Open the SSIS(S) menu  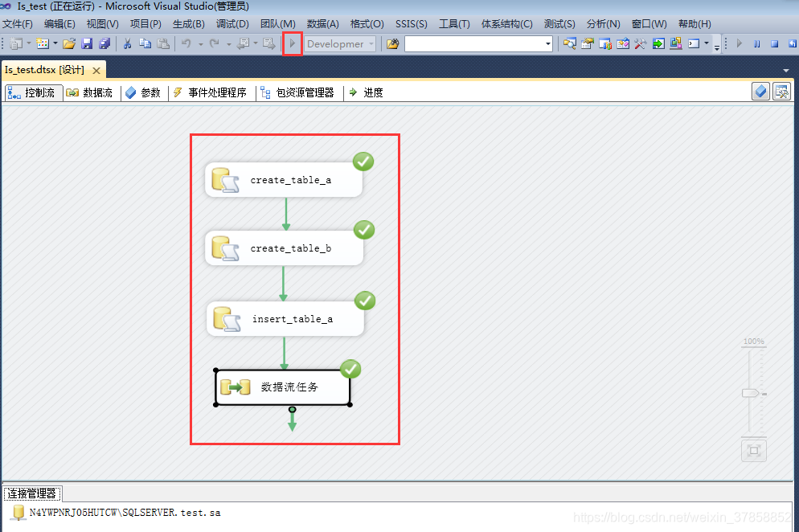412,24
